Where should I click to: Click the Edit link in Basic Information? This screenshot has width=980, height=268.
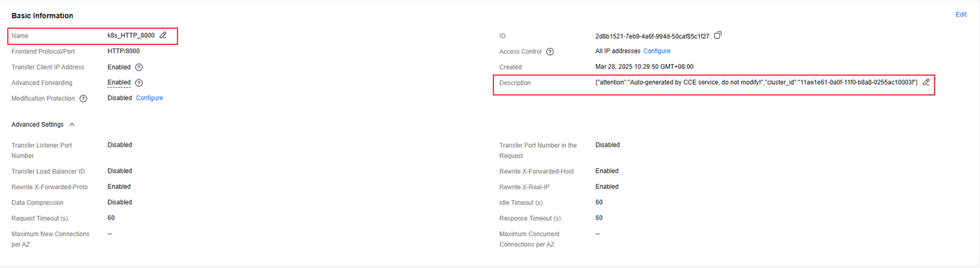pyautogui.click(x=961, y=15)
